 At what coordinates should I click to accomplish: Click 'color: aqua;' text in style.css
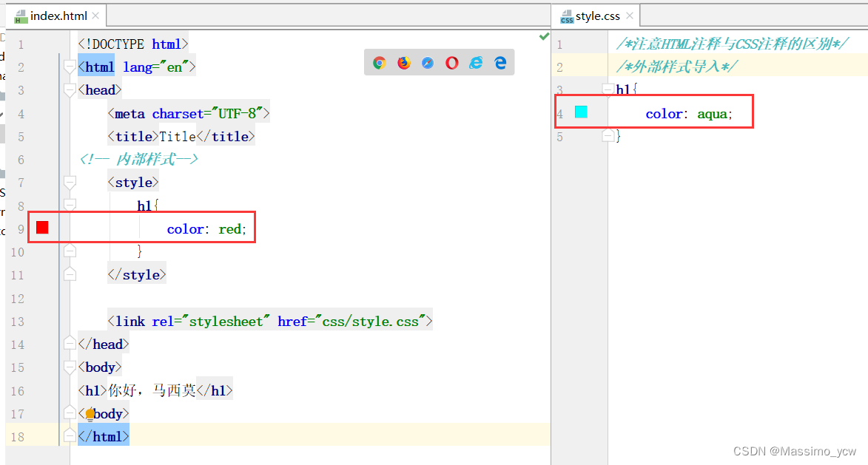pos(689,114)
